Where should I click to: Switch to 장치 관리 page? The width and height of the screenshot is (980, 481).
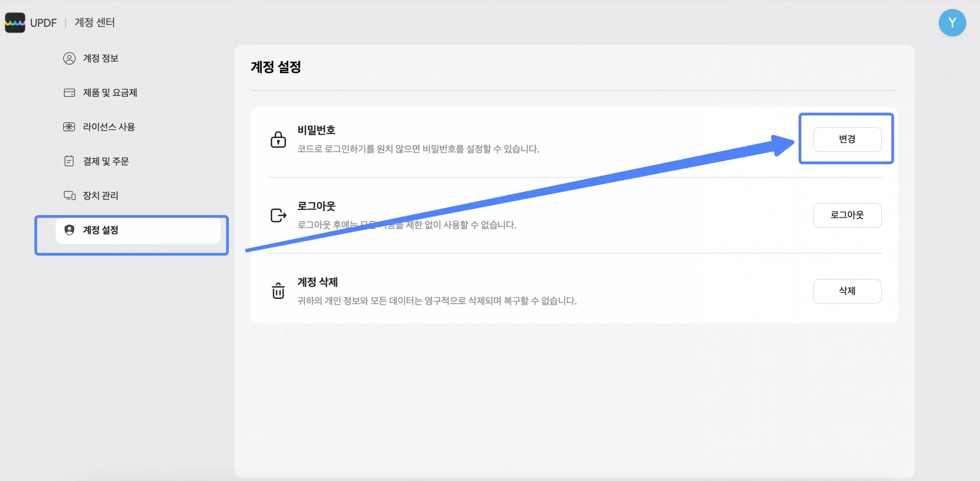click(x=101, y=196)
